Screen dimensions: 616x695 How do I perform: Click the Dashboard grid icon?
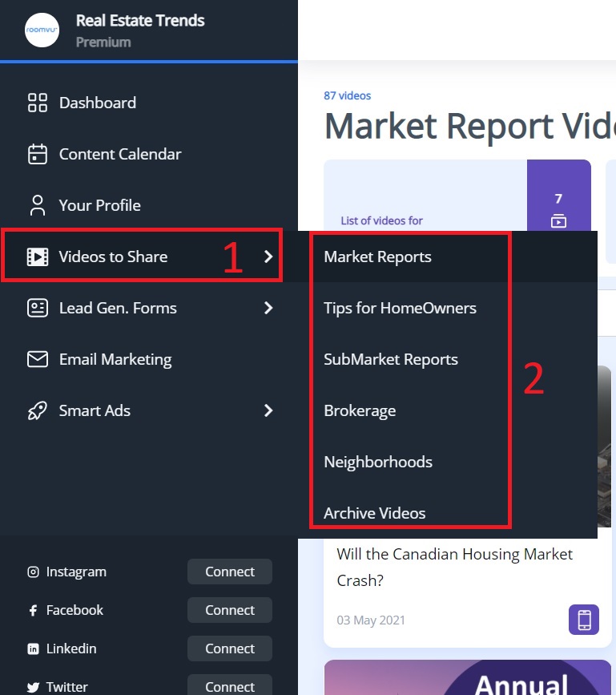click(x=38, y=103)
